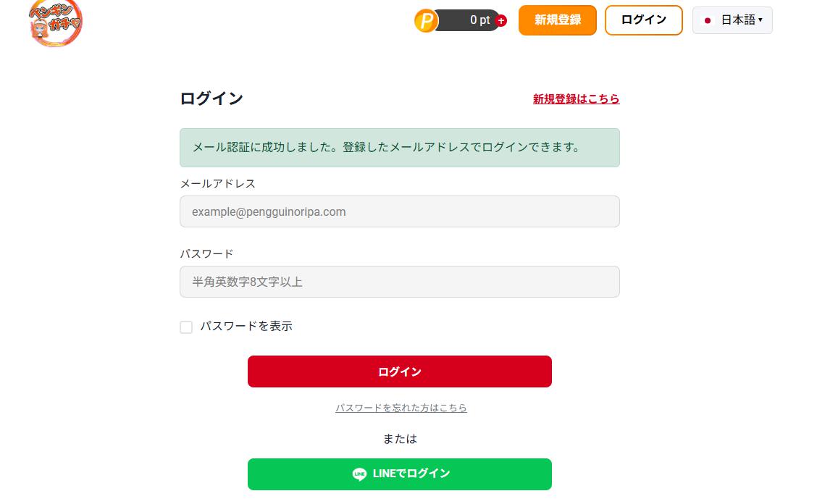Image resolution: width=825 pixels, height=504 pixels.
Task: Click the 0 pt balance display
Action: pos(472,20)
